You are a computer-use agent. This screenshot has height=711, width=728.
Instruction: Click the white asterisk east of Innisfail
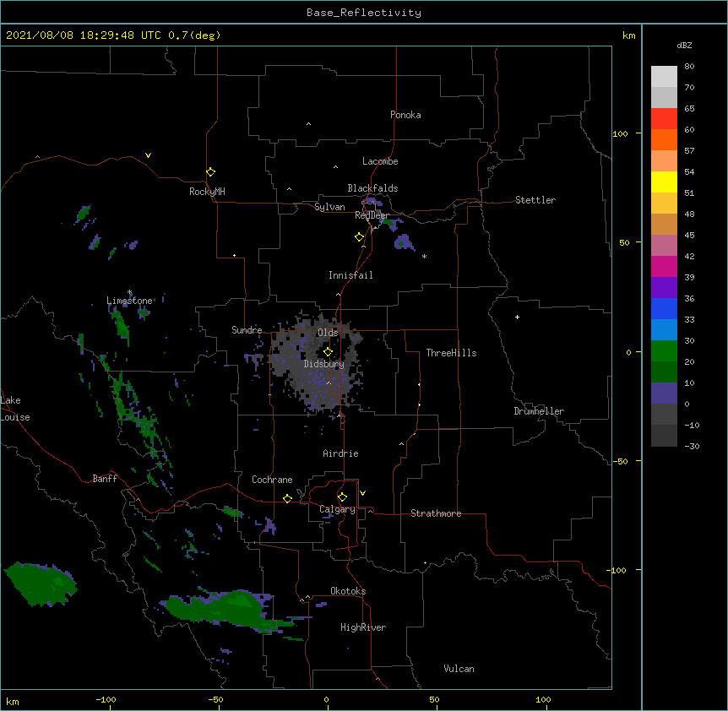coord(424,256)
